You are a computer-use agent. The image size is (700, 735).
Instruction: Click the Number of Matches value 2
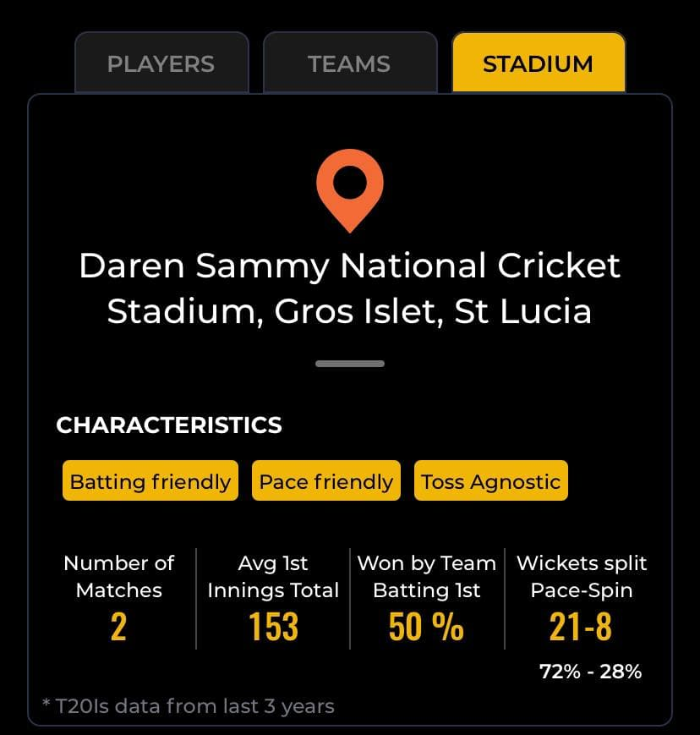click(118, 627)
